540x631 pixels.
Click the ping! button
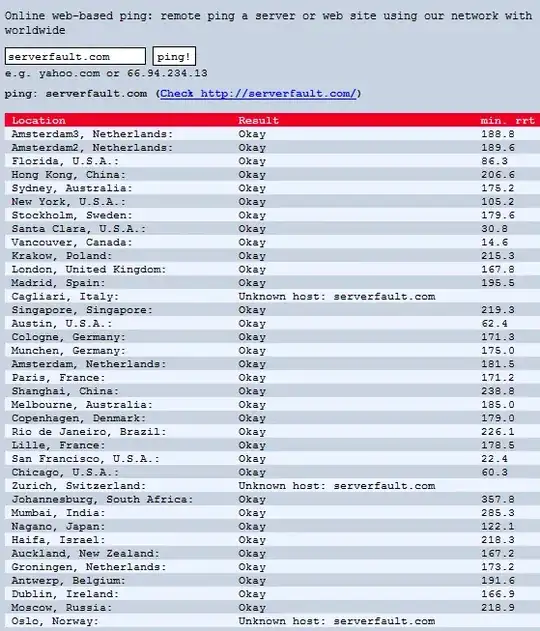coord(174,56)
